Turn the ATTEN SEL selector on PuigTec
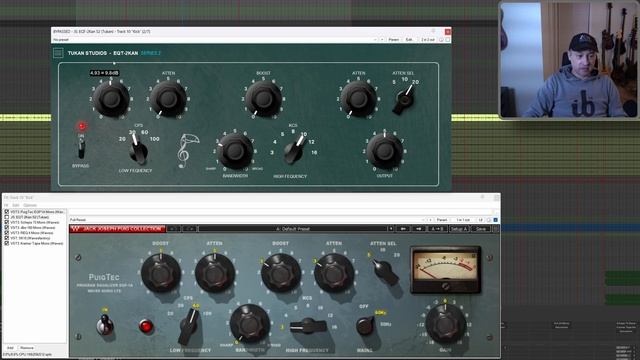 (385, 273)
